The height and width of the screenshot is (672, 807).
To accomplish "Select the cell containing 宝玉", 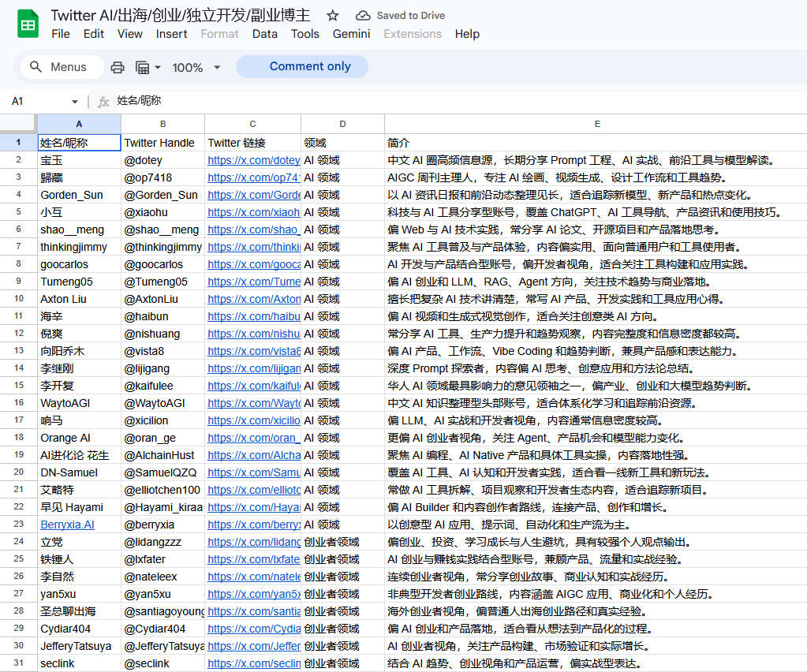I will pos(79,160).
